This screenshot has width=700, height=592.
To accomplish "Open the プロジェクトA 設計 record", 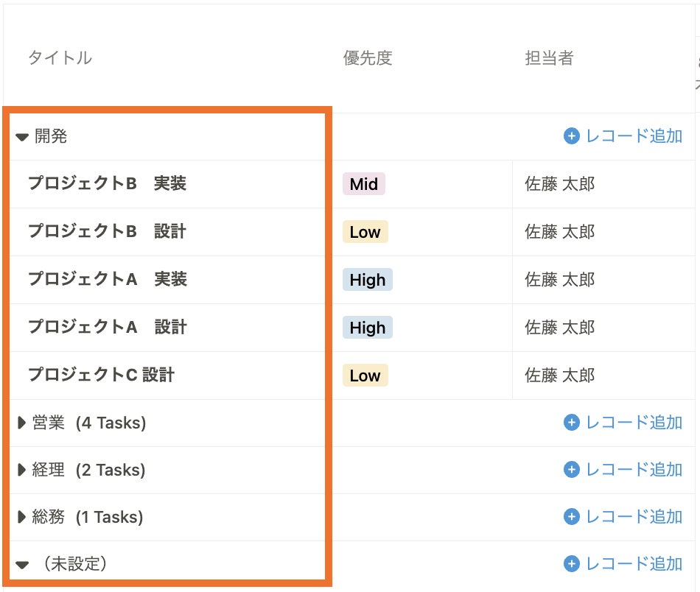I will click(107, 327).
